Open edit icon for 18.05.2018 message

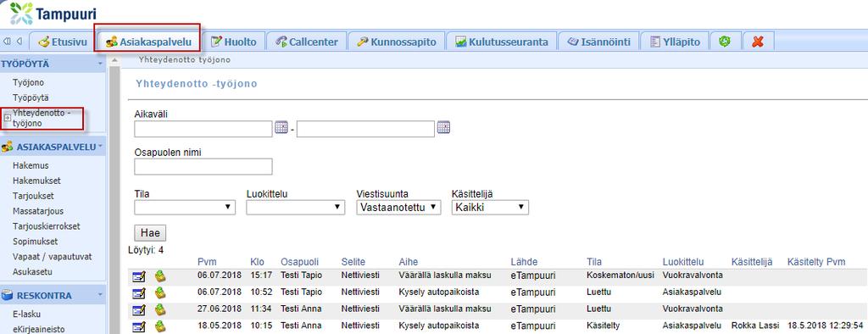(138, 326)
